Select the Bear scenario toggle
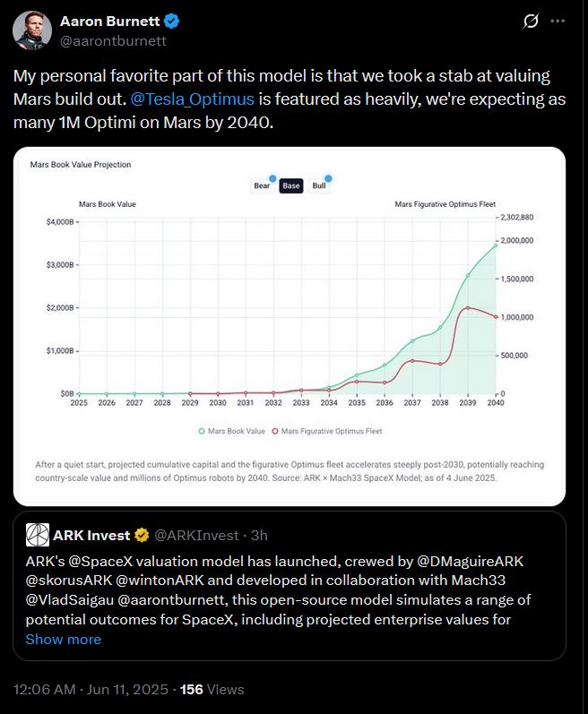Image resolution: width=588 pixels, height=714 pixels. pyautogui.click(x=262, y=185)
